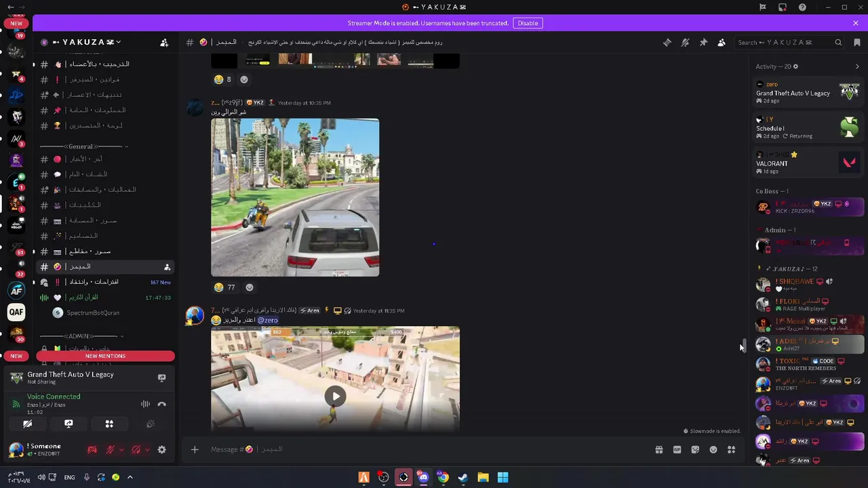
Task: Open User Settings gear icon
Action: [161, 449]
